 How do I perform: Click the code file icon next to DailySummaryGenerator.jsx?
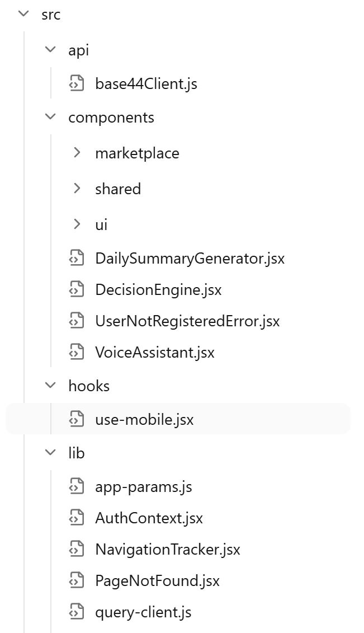(x=77, y=257)
